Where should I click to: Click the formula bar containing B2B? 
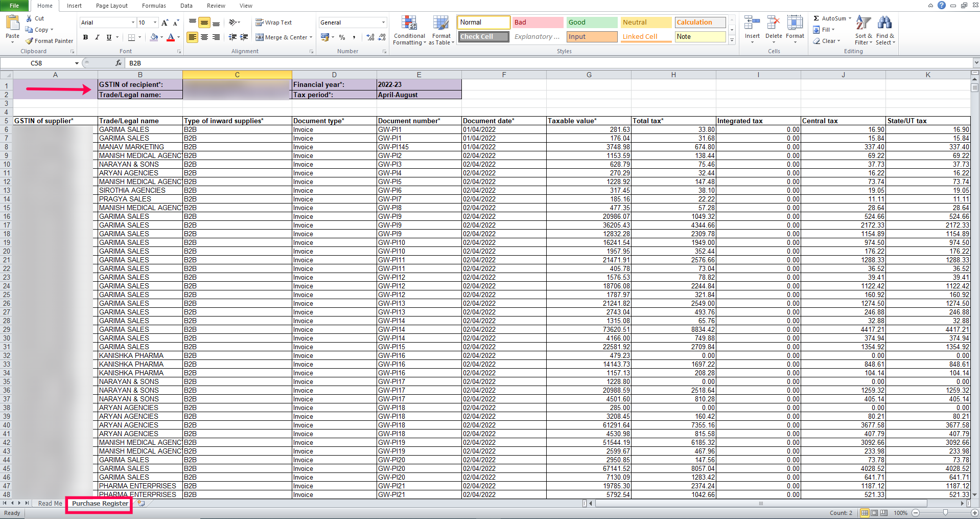(549, 63)
